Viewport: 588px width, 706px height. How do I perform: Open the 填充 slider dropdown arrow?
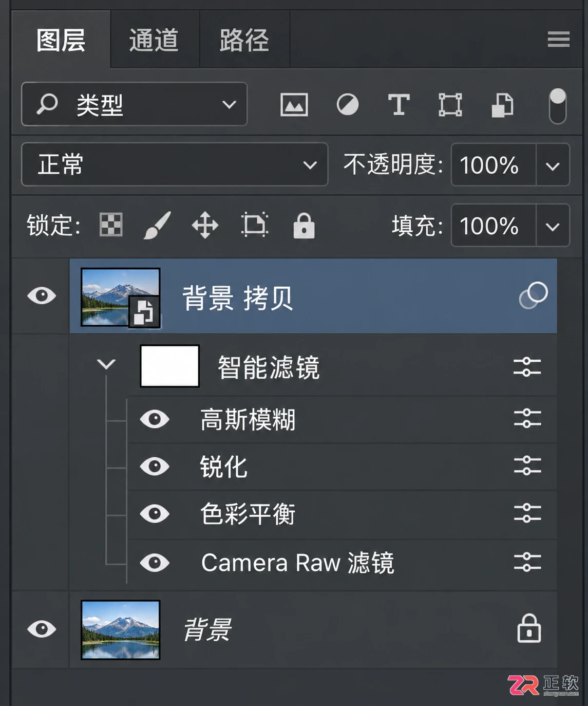pyautogui.click(x=553, y=226)
